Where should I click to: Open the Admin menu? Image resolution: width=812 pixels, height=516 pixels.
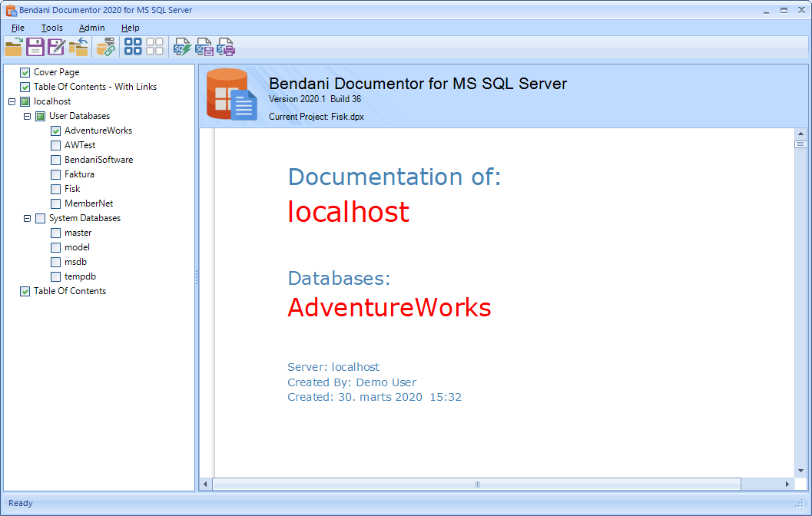(x=91, y=28)
